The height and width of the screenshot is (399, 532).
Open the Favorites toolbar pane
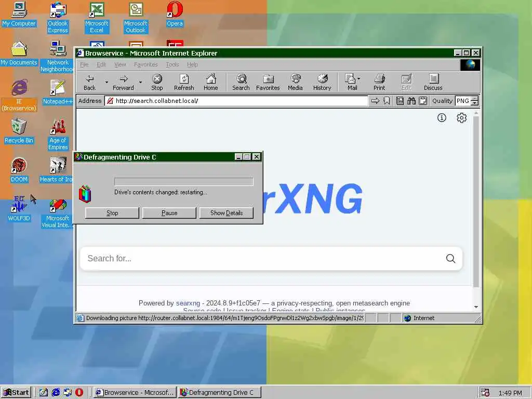[x=268, y=83]
